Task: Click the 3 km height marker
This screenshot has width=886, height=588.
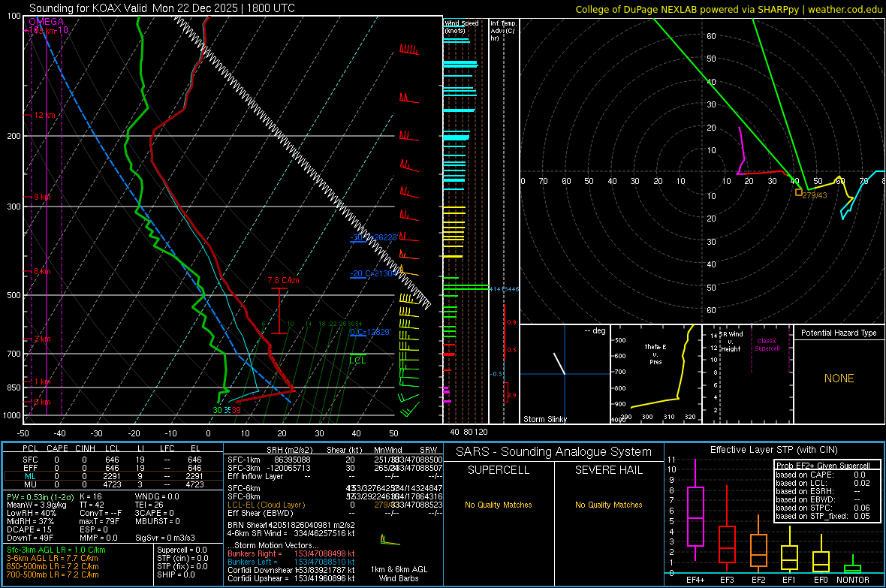Action: [x=42, y=339]
